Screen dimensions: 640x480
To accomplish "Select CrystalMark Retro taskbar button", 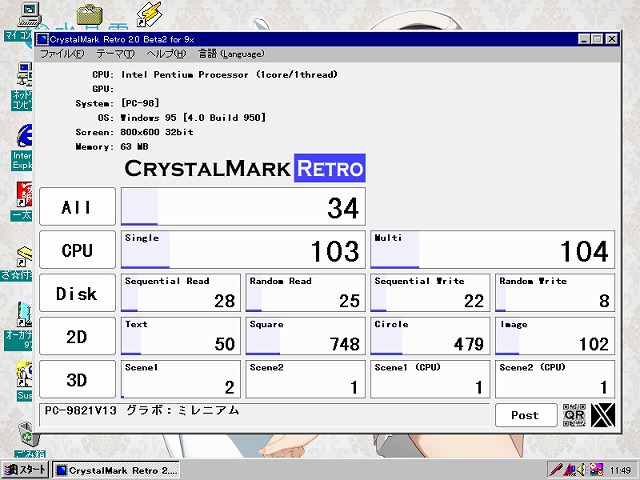I will 116,470.
